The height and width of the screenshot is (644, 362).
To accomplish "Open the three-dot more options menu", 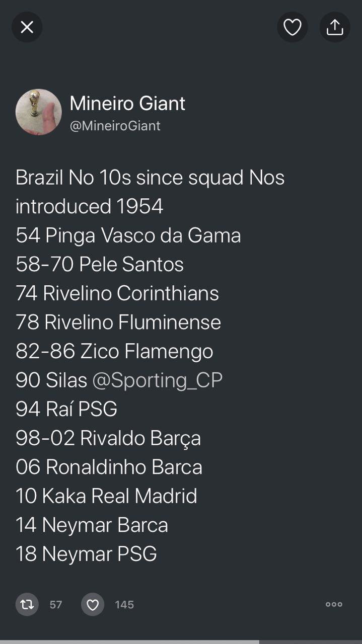I will click(x=334, y=604).
